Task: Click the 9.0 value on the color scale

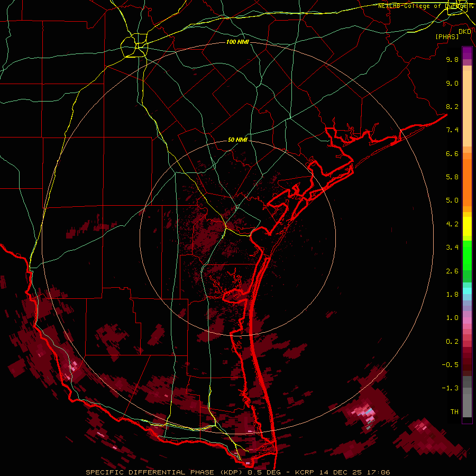Action: tap(452, 84)
